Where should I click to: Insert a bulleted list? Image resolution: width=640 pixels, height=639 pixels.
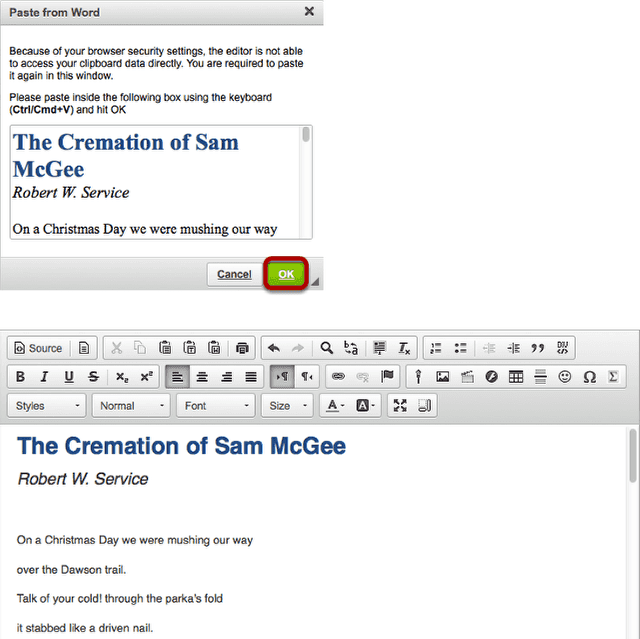(x=460, y=348)
